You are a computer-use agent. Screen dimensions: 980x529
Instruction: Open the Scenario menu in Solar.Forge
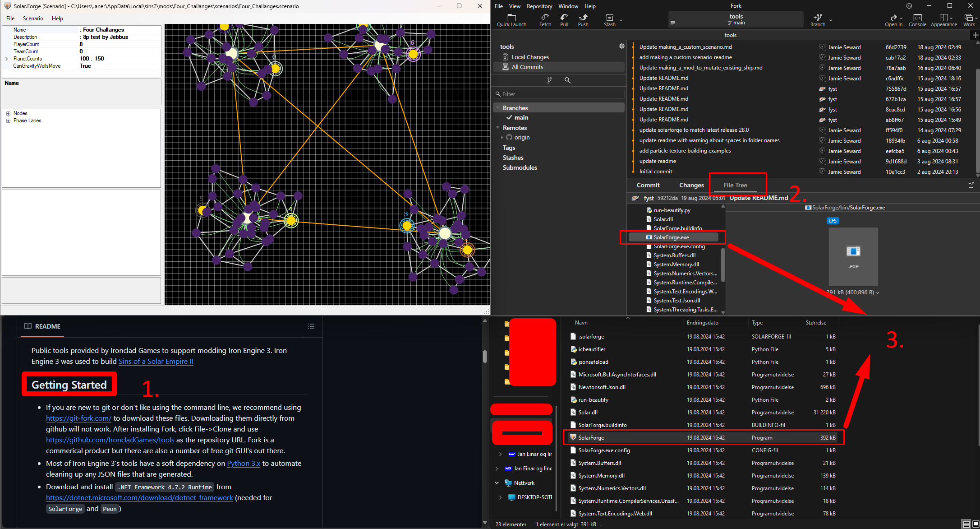(33, 19)
